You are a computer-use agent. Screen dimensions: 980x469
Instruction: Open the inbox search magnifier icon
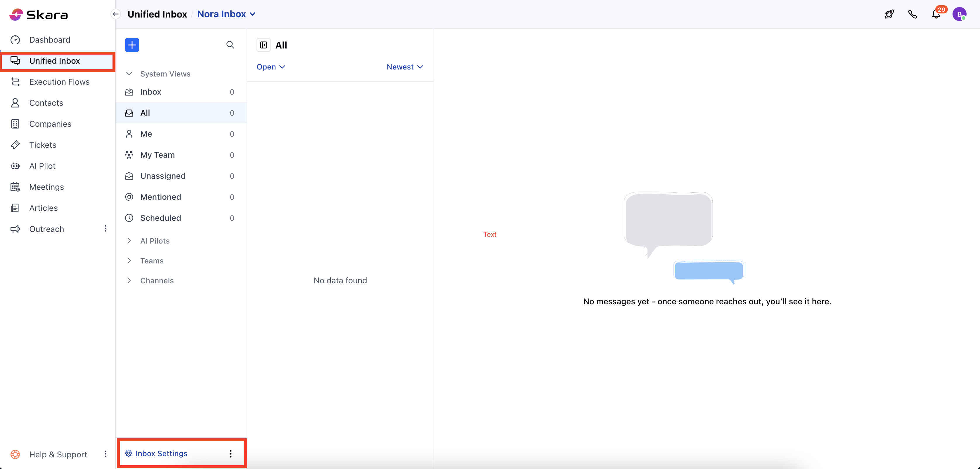pos(230,45)
